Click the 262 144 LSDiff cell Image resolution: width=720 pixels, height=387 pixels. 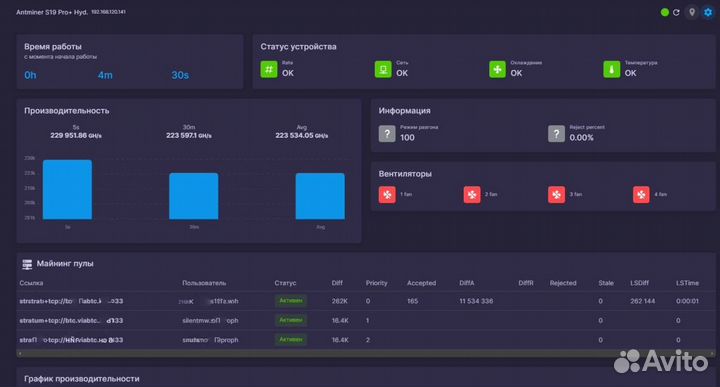(x=642, y=301)
